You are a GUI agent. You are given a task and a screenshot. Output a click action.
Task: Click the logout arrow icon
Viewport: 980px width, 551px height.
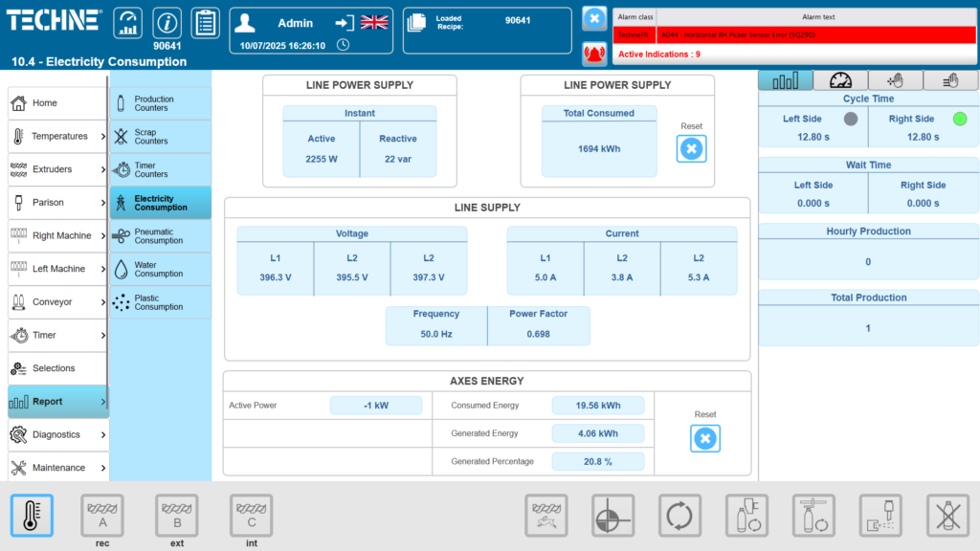point(345,23)
